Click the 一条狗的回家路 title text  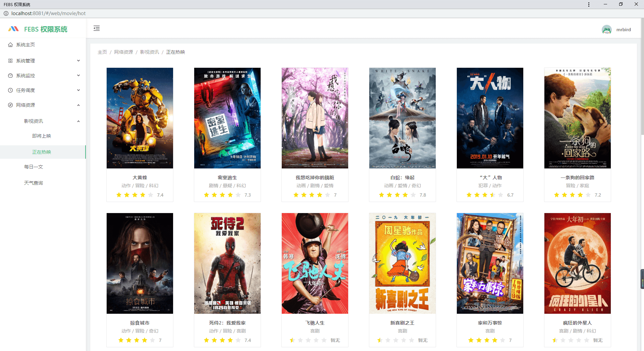tap(578, 178)
